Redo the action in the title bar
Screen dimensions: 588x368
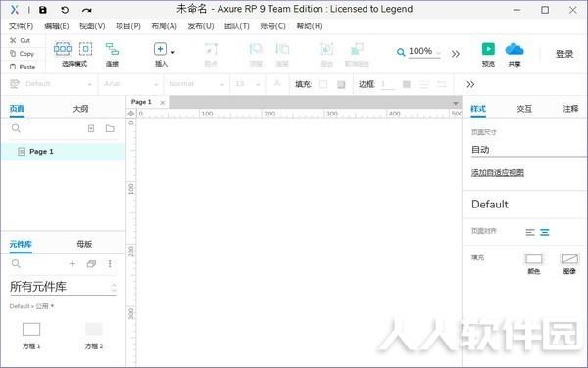[x=87, y=10]
